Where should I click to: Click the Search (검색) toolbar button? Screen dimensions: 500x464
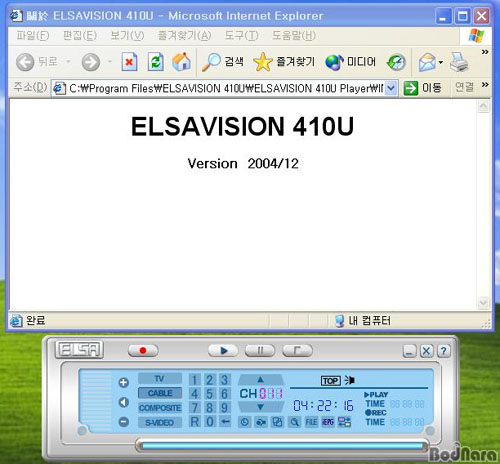tap(223, 62)
